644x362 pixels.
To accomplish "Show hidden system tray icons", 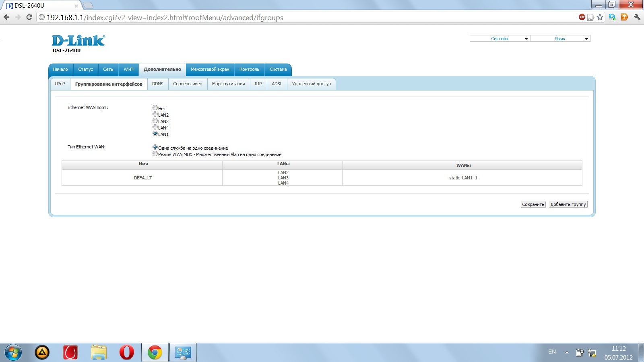I will (567, 353).
